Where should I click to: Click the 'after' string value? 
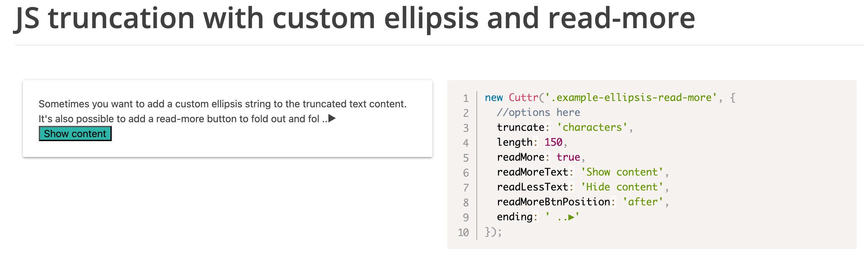tap(643, 202)
